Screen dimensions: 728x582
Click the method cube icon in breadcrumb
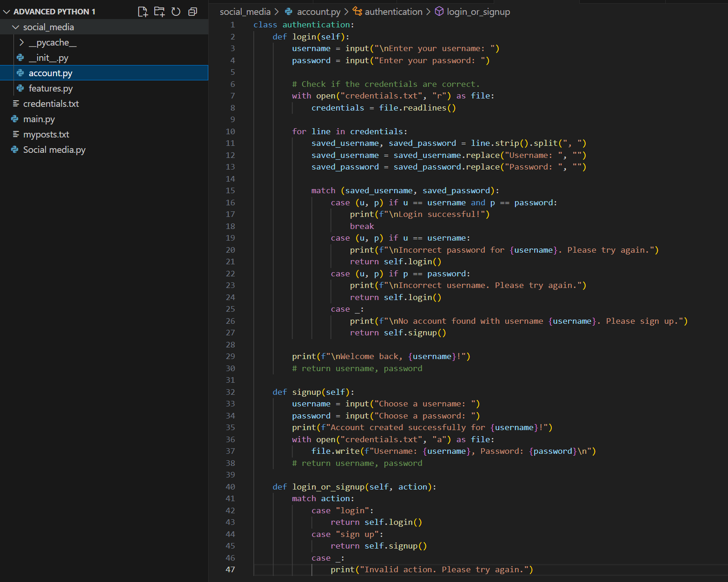coord(439,12)
